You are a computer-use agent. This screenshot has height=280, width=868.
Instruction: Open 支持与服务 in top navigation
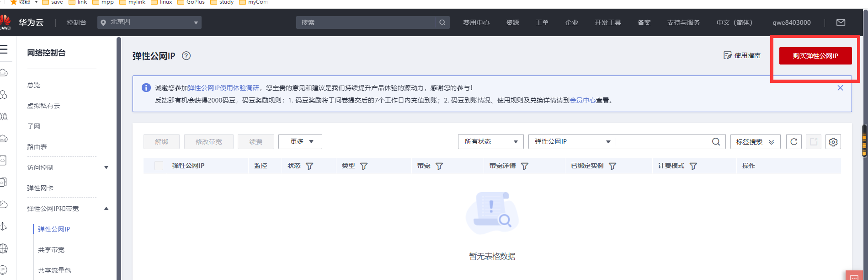click(x=683, y=22)
